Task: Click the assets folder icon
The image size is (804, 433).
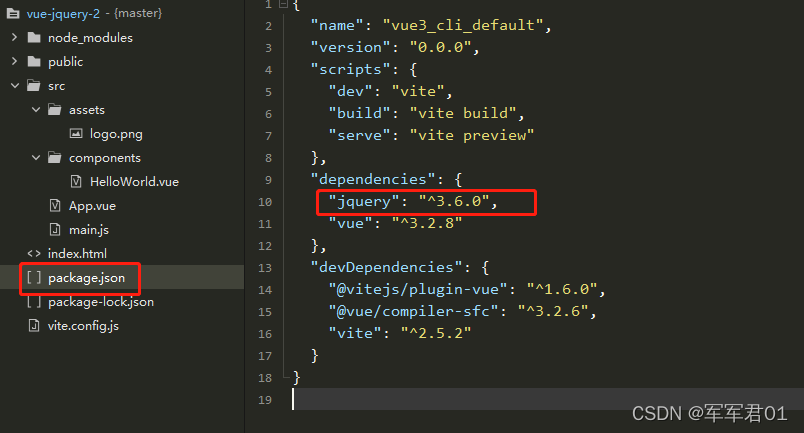Action: (x=55, y=109)
